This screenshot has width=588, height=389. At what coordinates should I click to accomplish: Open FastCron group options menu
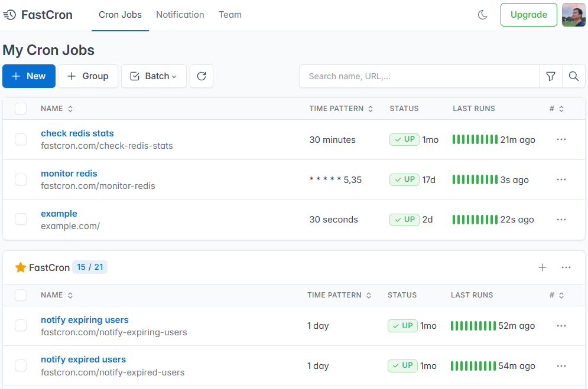[x=566, y=267]
